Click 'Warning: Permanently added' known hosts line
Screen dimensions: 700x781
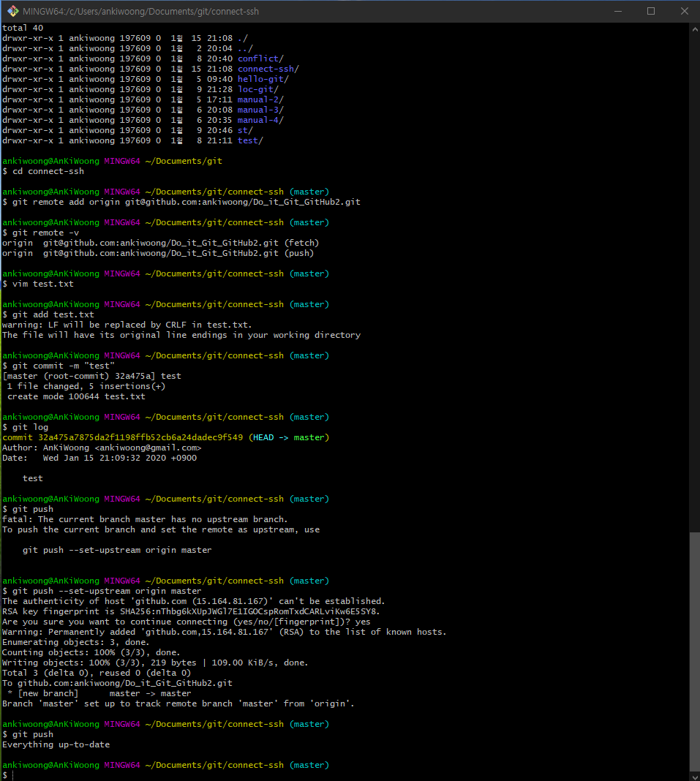click(225, 632)
